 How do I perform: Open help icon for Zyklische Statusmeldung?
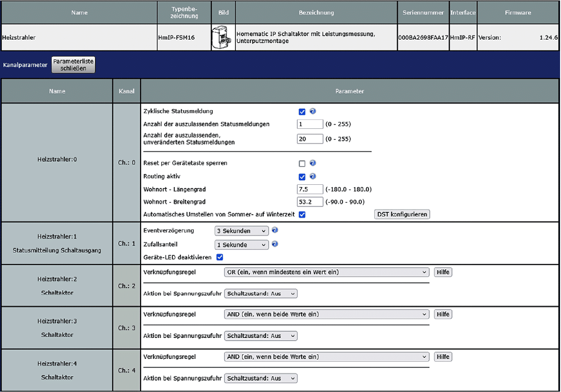click(x=313, y=112)
